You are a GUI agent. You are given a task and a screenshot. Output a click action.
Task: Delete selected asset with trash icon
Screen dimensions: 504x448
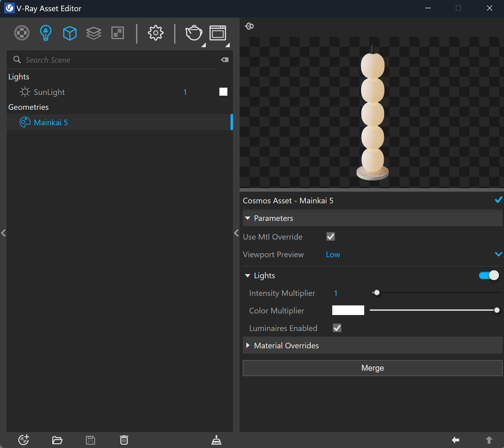(124, 440)
